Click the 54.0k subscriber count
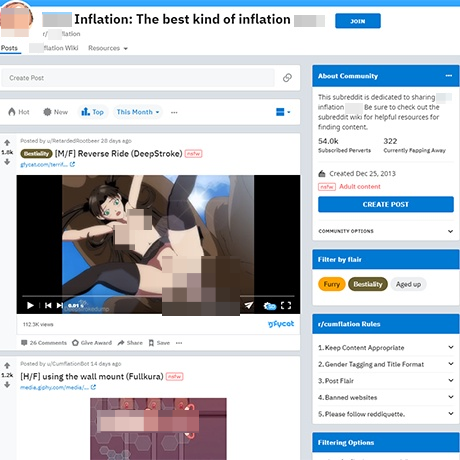The image size is (460, 460). click(x=328, y=141)
